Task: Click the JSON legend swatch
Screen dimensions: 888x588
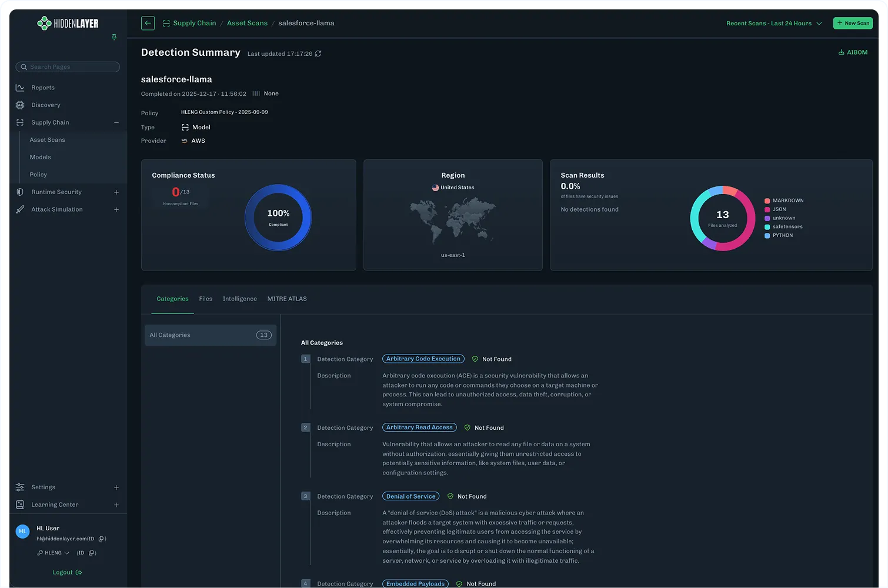Action: coord(767,209)
